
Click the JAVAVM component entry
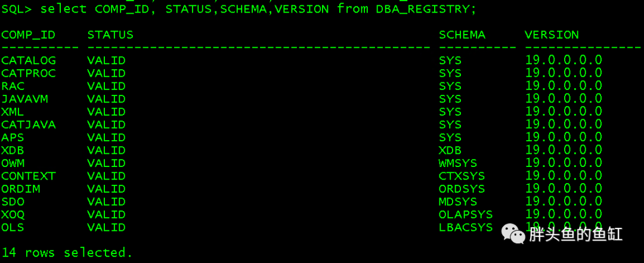click(24, 99)
